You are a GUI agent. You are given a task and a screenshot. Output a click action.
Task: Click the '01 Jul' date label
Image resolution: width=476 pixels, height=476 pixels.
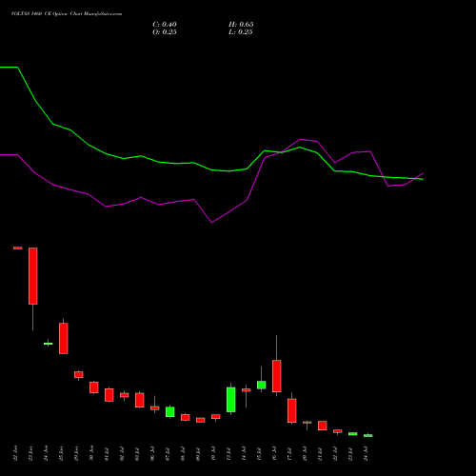[x=107, y=453]
